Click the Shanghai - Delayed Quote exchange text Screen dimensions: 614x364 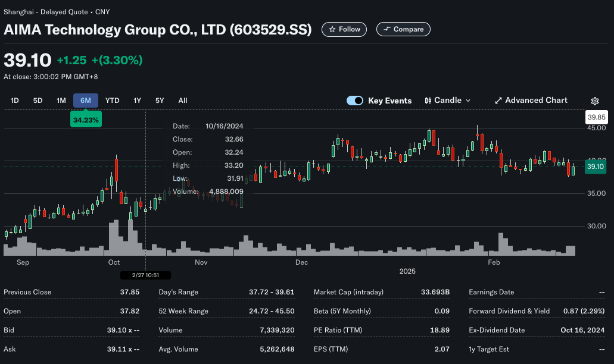tap(46, 12)
